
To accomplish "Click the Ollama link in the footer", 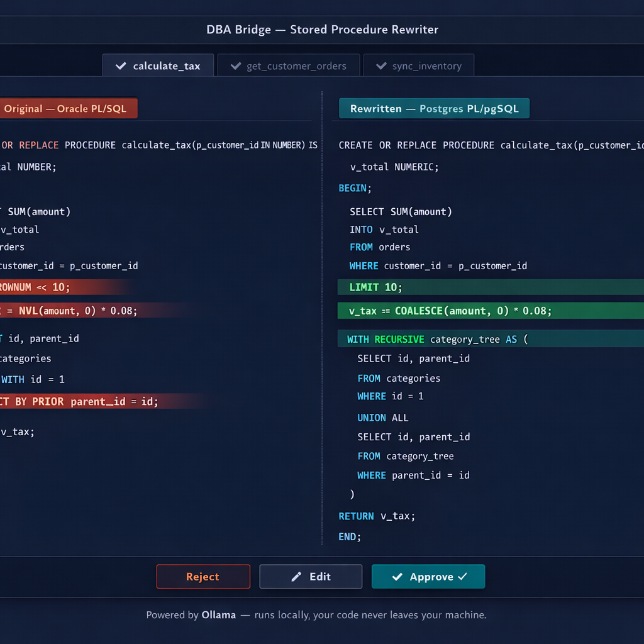I will pyautogui.click(x=219, y=615).
